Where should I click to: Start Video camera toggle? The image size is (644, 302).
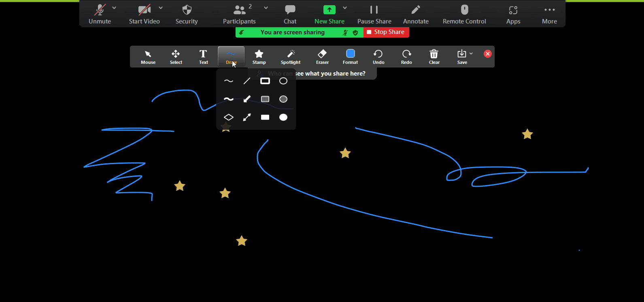coord(144,14)
